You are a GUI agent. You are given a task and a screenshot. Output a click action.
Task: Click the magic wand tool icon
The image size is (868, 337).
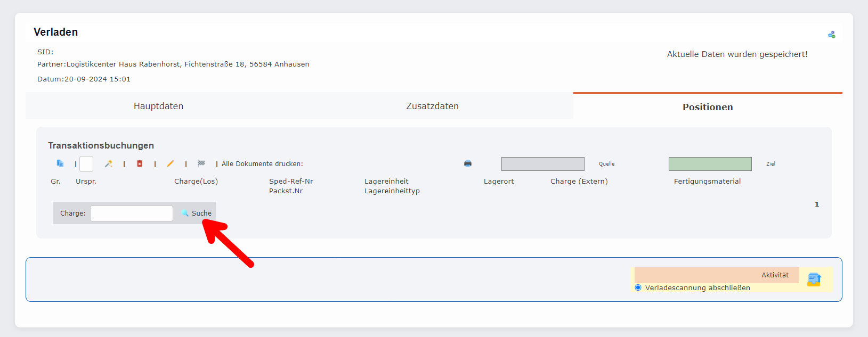click(x=108, y=164)
